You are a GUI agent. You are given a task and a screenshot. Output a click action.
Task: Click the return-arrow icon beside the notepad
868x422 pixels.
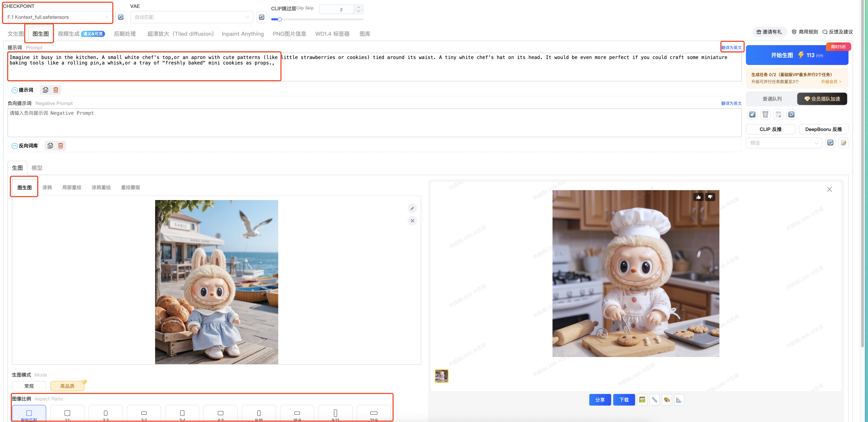(791, 115)
